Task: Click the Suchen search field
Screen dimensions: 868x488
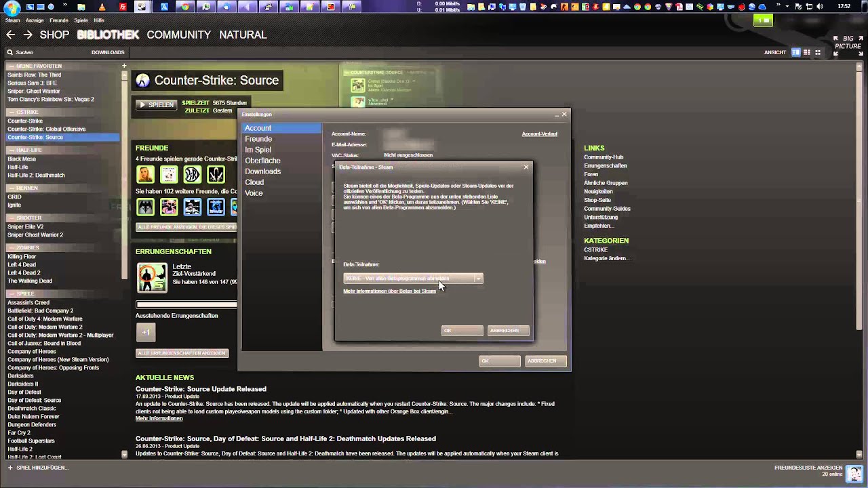Action: [x=47, y=52]
